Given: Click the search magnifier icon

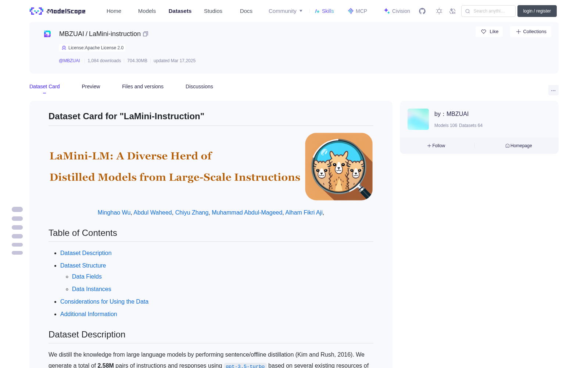Looking at the screenshot, I should (x=468, y=11).
